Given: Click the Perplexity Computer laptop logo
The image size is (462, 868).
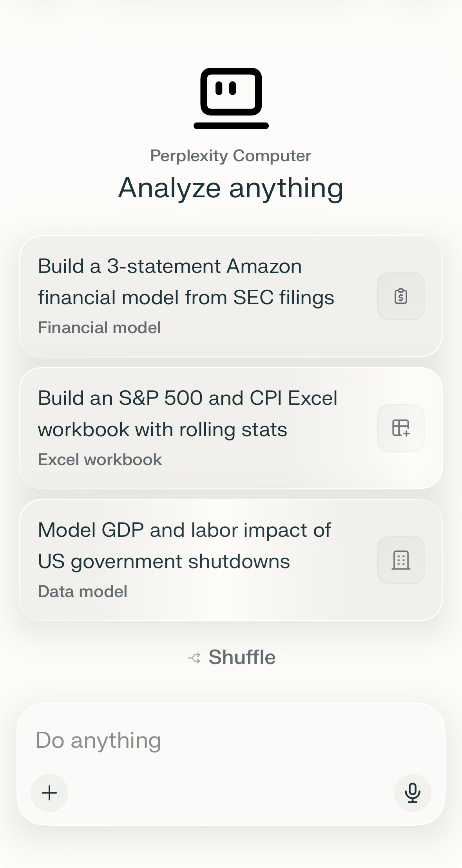Looking at the screenshot, I should (x=231, y=98).
